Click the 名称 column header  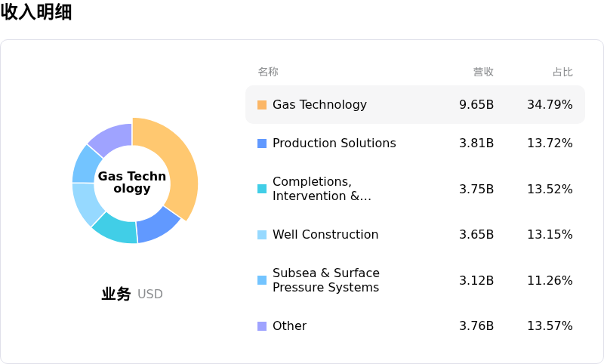(268, 72)
